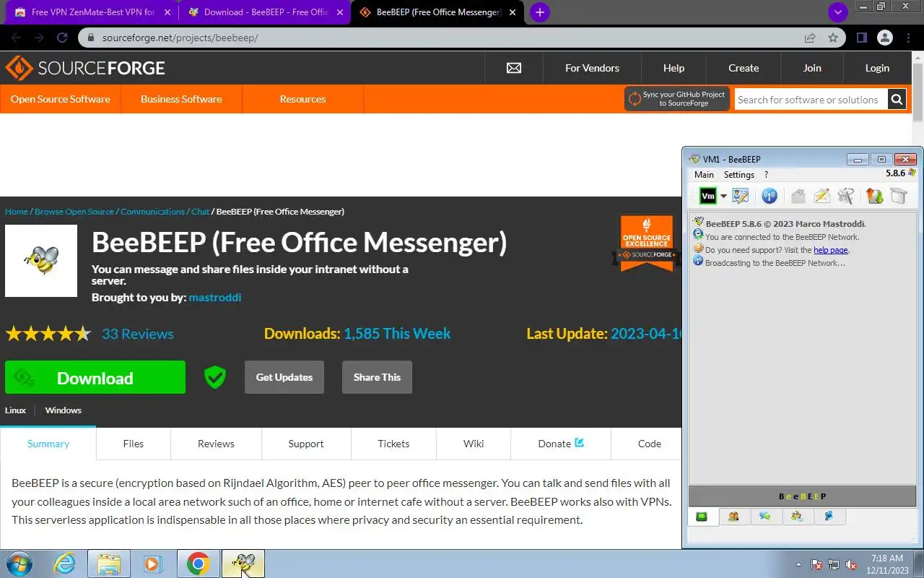Image resolution: width=924 pixels, height=578 pixels.
Task: Open the edit profile icon in BeeBEEP toolbar
Action: pos(741,196)
